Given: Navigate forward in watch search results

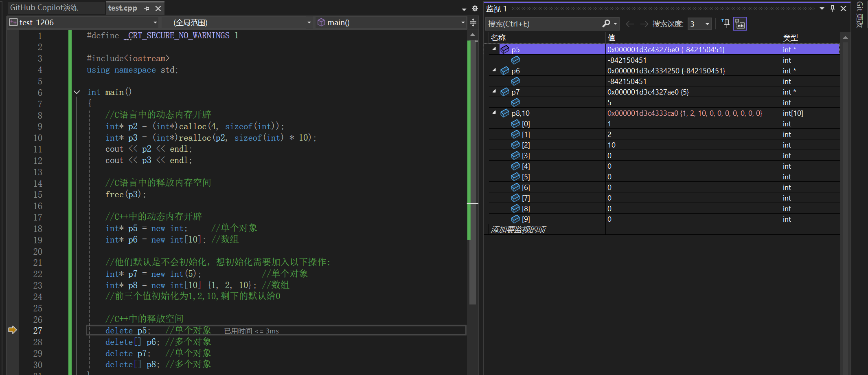Looking at the screenshot, I should point(644,24).
